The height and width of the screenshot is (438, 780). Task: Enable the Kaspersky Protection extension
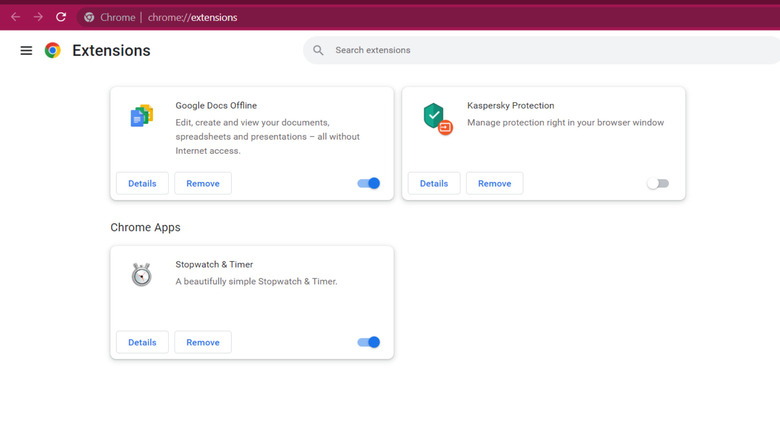tap(657, 183)
